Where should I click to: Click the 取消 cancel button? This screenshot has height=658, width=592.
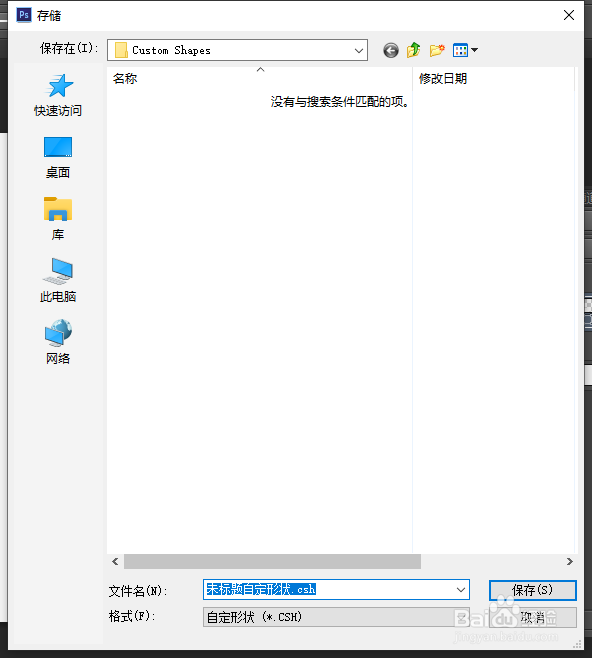click(x=532, y=617)
